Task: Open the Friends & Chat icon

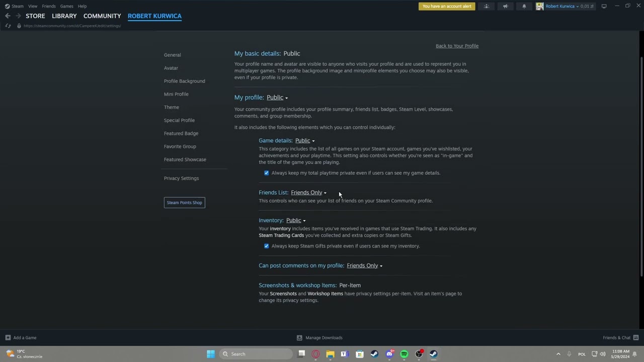Action: coord(636,338)
